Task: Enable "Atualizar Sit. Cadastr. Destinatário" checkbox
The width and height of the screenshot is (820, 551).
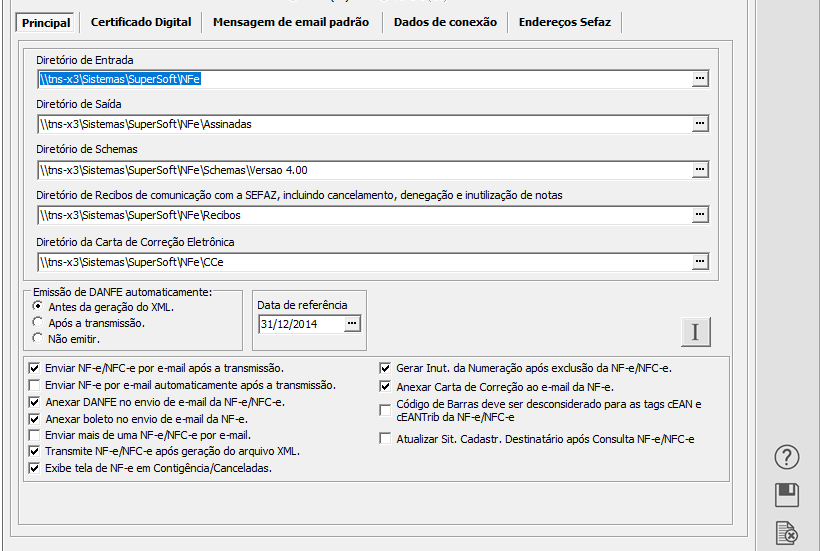Action: (x=385, y=438)
